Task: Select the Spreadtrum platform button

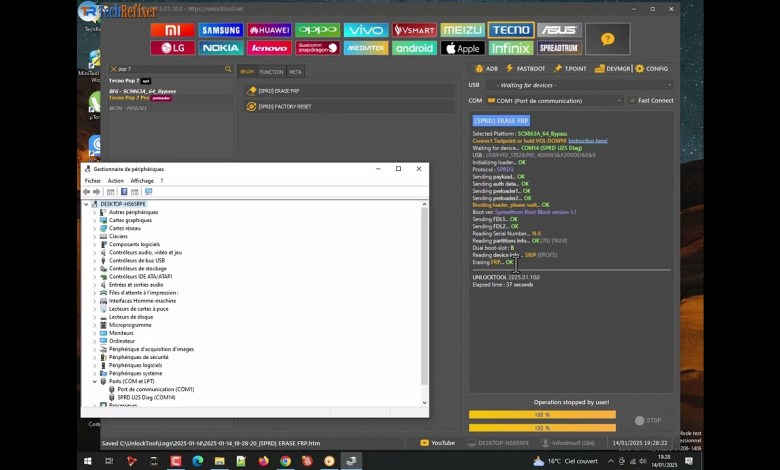Action: 559,48
